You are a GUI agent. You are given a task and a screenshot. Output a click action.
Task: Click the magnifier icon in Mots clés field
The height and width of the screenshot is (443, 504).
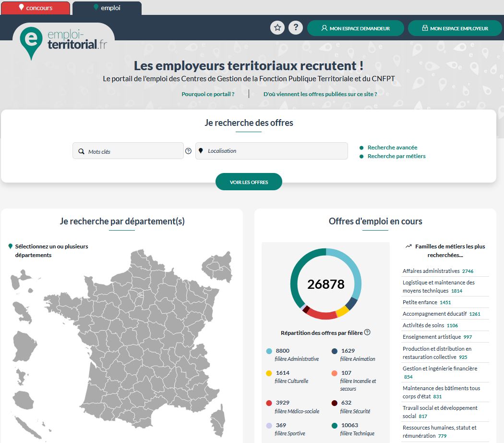tap(81, 151)
